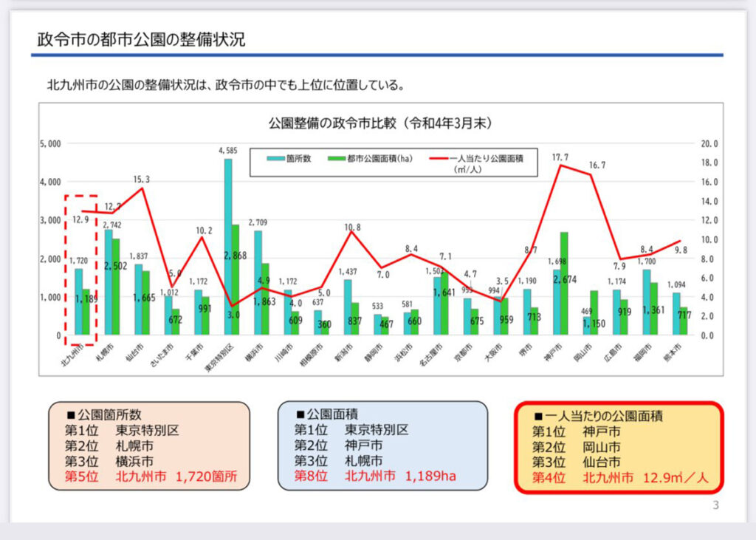Click the slide title 政令市の都市公園の整備状況
The height and width of the screenshot is (540, 756).
[x=141, y=40]
